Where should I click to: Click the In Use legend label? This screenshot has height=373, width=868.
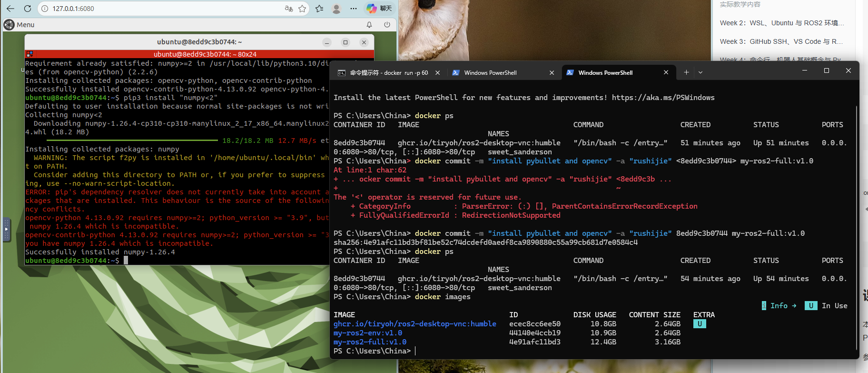[x=826, y=306]
